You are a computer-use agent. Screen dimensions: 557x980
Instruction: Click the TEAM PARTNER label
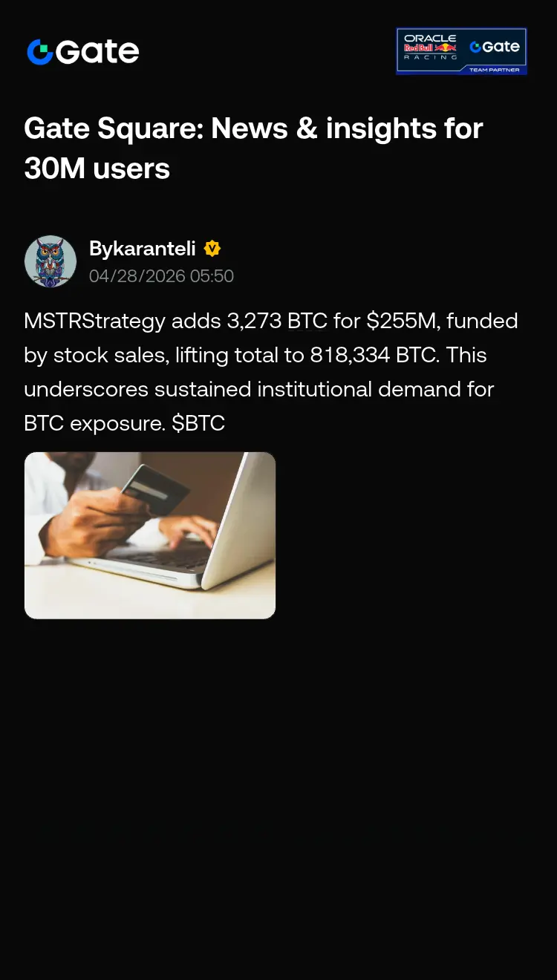(x=495, y=70)
